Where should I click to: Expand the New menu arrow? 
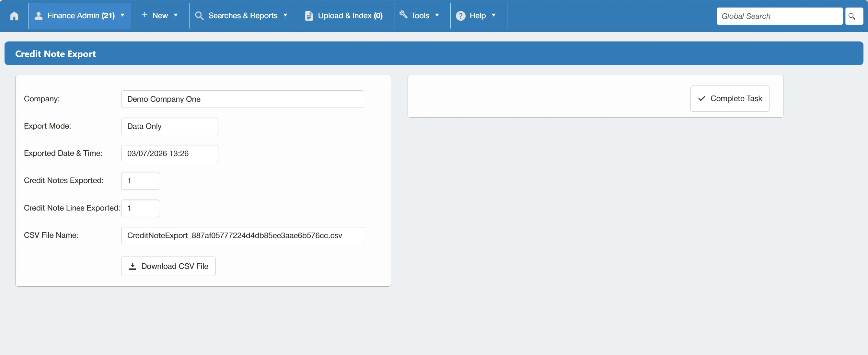[176, 15]
